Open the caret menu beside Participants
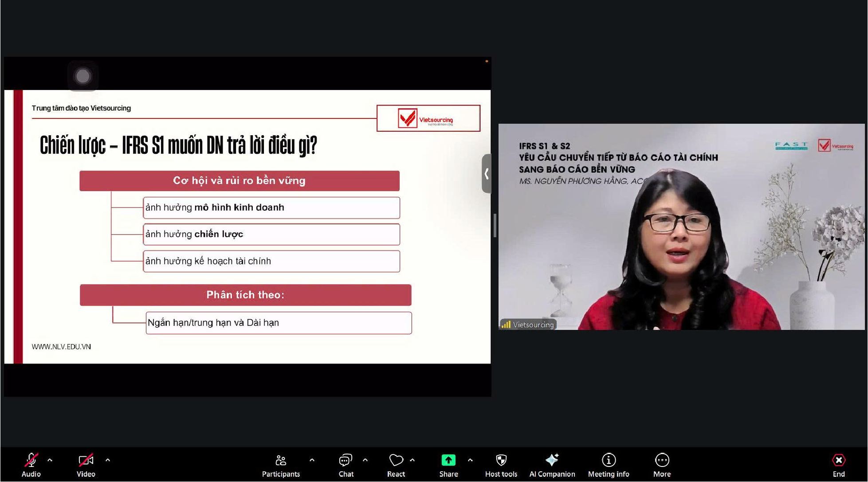The height and width of the screenshot is (482, 868). pyautogui.click(x=312, y=460)
